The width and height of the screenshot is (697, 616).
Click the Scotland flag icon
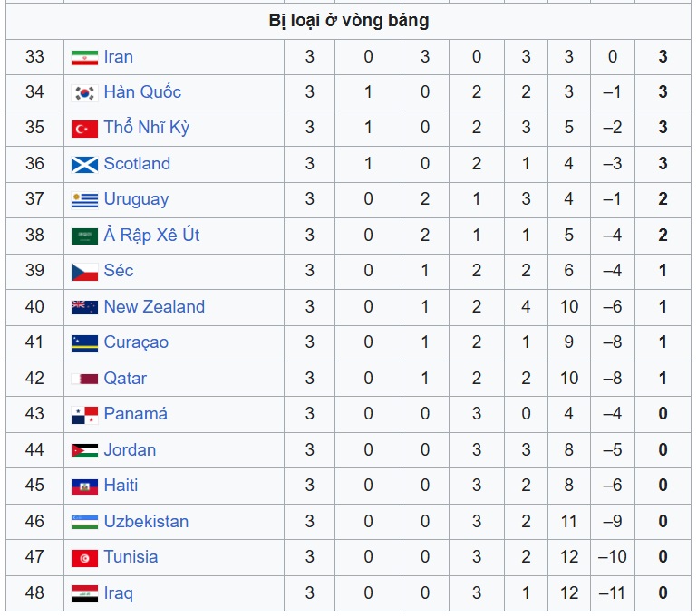84,165
